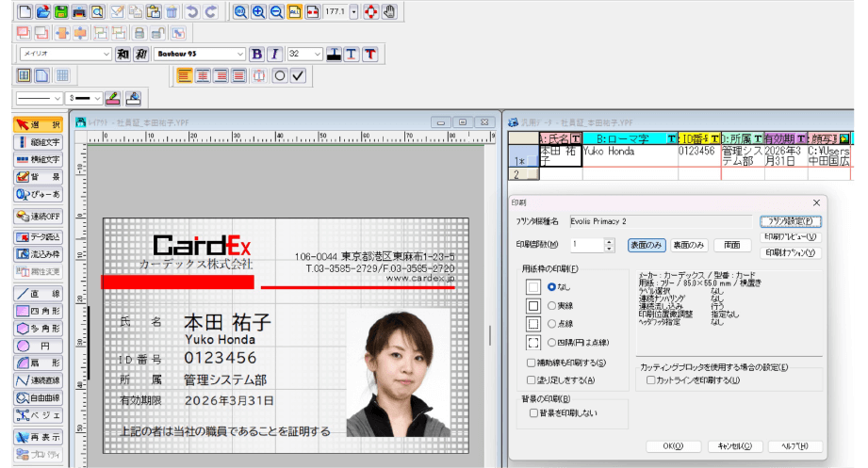Click the undo arrow icon
This screenshot has height=468, width=868.
192,12
